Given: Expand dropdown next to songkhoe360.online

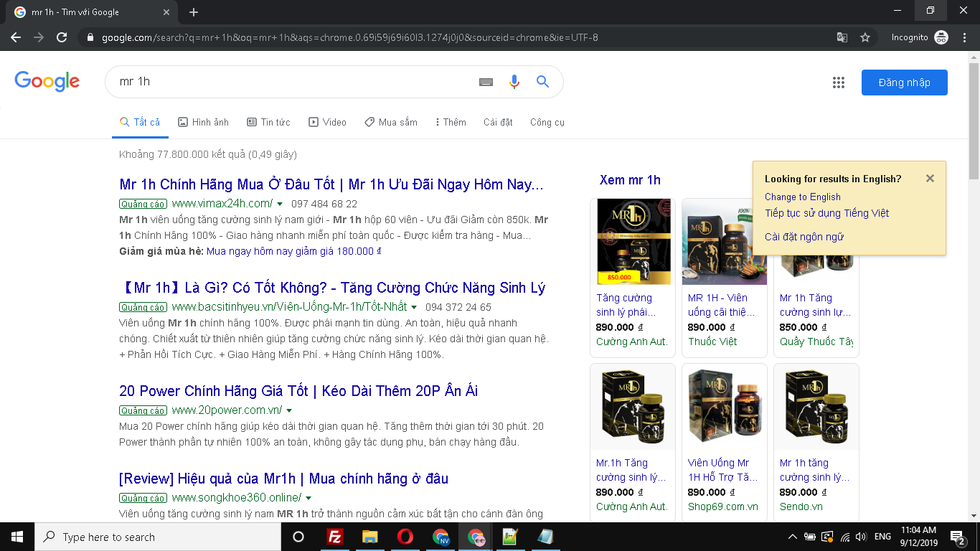Looking at the screenshot, I should point(308,499).
